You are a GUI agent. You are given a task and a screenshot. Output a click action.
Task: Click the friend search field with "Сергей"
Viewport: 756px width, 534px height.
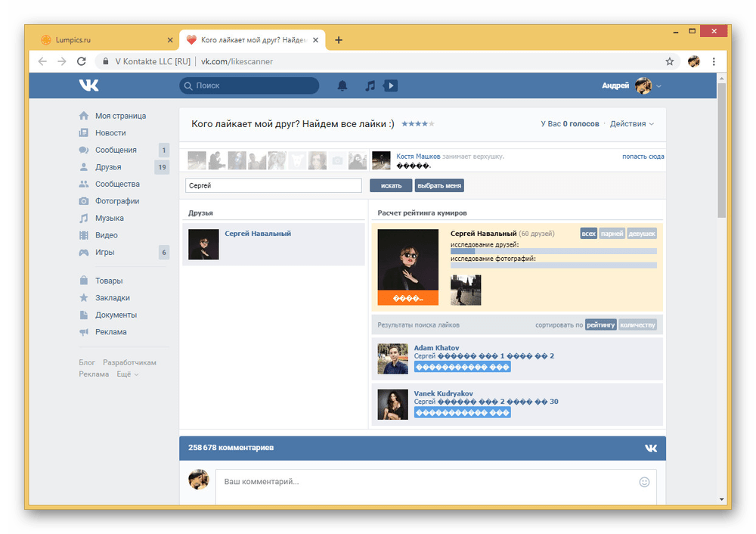274,185
